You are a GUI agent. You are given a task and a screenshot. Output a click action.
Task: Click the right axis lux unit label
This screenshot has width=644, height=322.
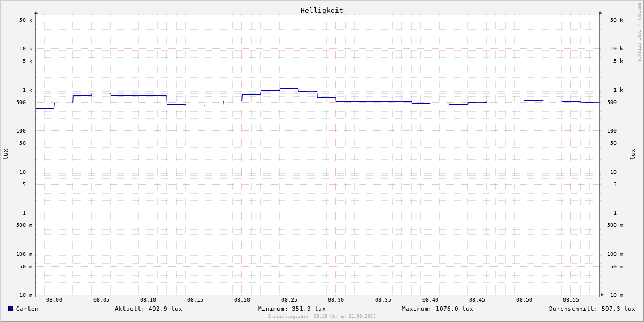pos(633,154)
